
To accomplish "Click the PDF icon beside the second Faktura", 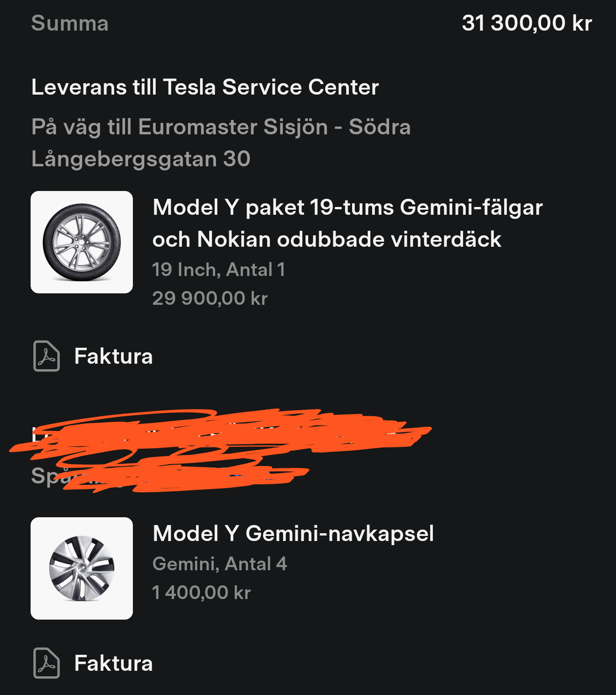I will click(x=47, y=663).
